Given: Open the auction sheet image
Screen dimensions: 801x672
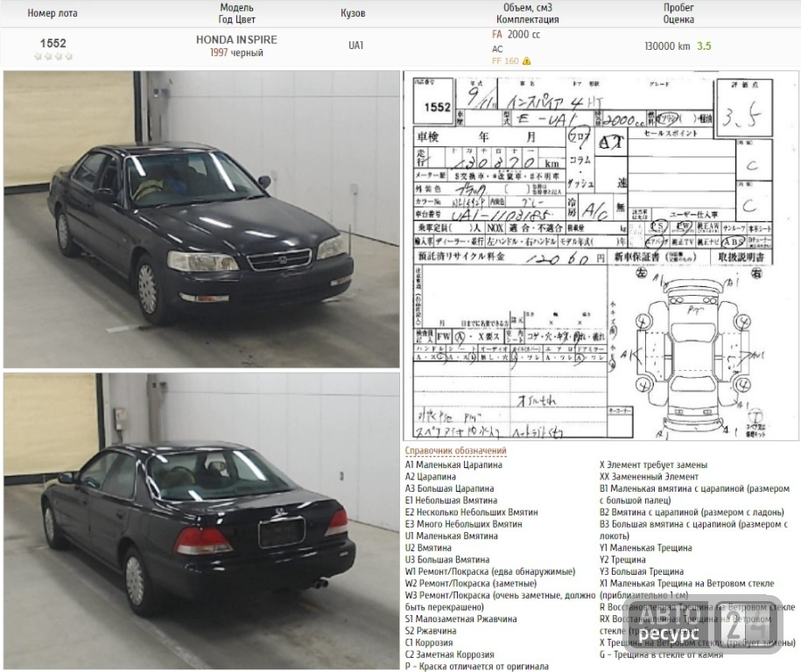Looking at the screenshot, I should click(x=601, y=255).
